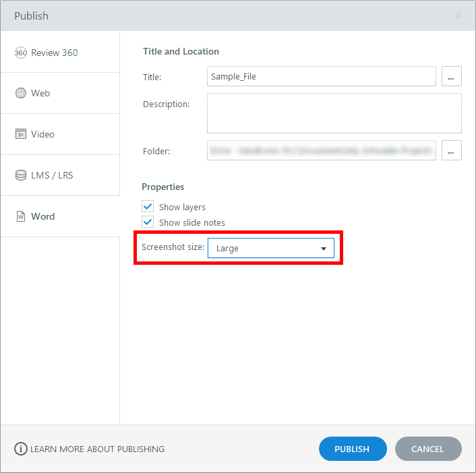Click into the Description text field
The image size is (476, 473).
334,113
